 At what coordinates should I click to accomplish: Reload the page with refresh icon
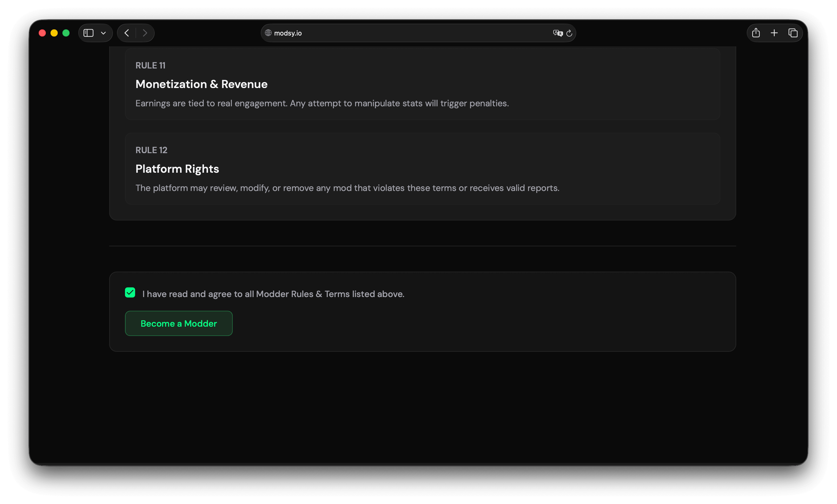pyautogui.click(x=569, y=33)
